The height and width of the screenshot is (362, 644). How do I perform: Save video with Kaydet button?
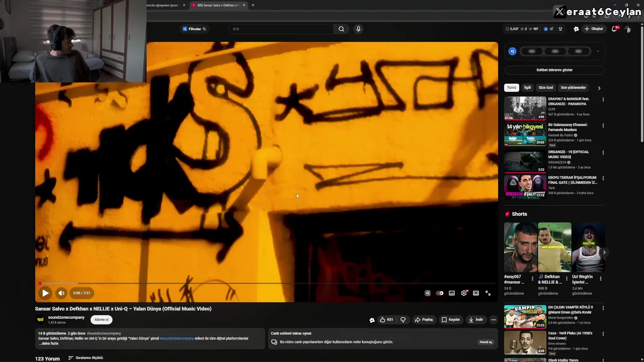point(451,320)
